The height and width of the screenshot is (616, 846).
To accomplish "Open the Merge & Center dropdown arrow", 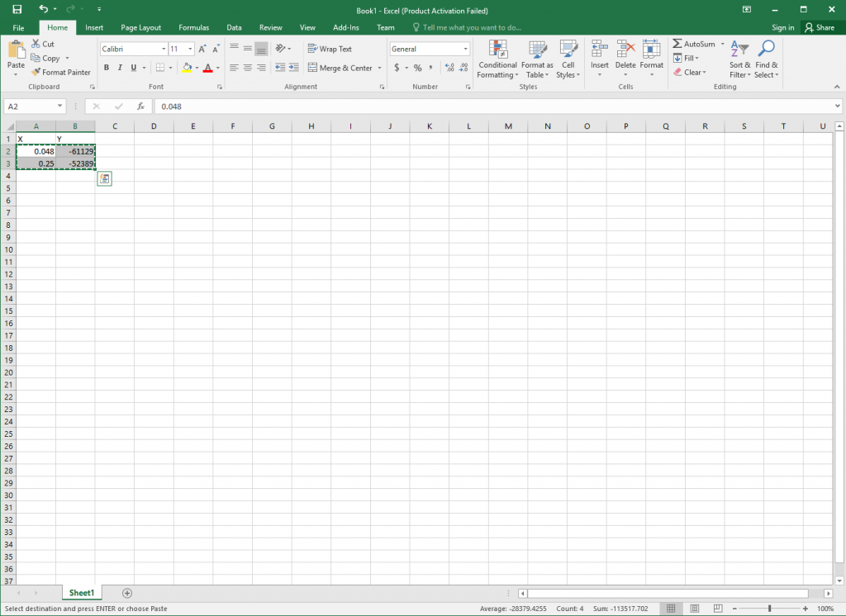I will coord(380,68).
